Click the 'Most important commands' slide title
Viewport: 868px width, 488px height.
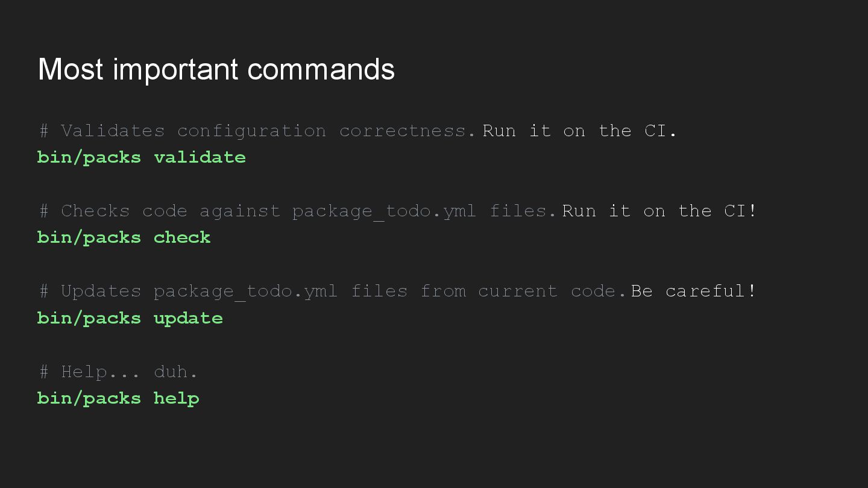tap(216, 69)
